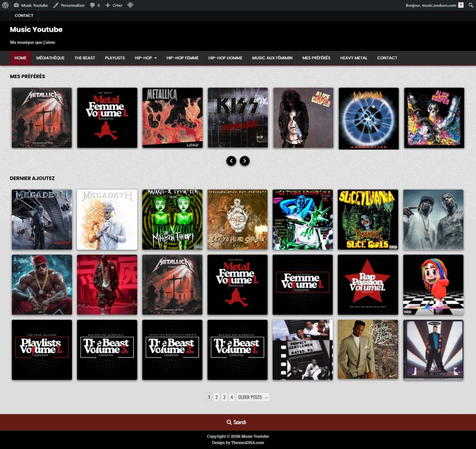Open Metal Femme Volume 1 in latest posts
The image size is (476, 449).
[x=238, y=285]
